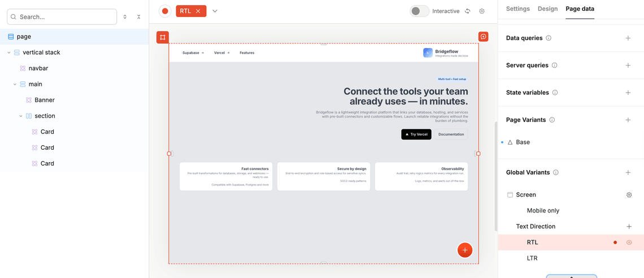644x278 pixels.
Task: Click the orange floating plus button
Action: click(465, 250)
